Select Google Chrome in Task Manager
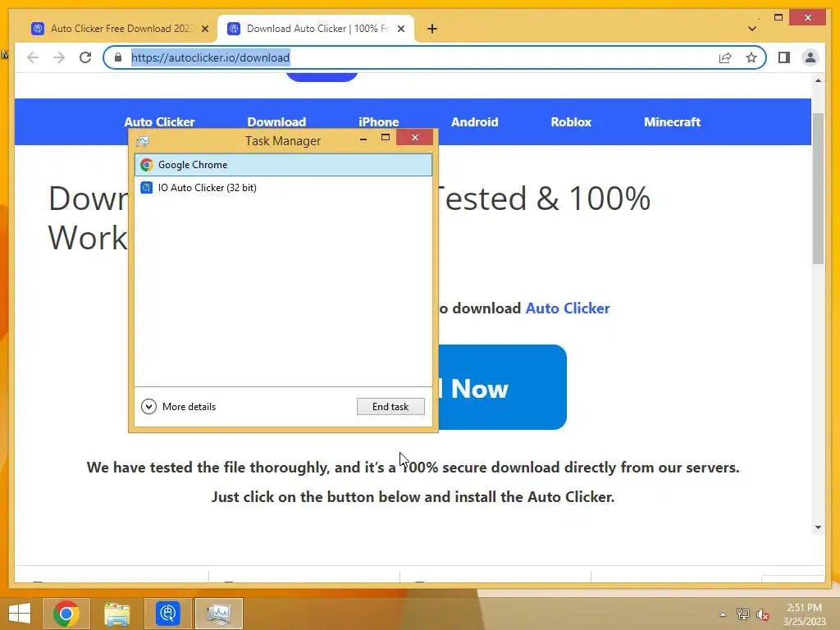The image size is (840, 630). tap(283, 165)
